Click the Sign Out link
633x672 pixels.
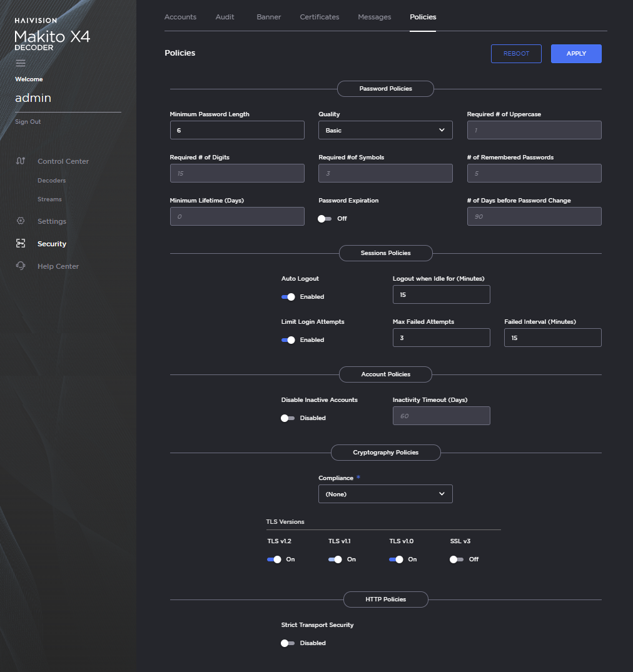tap(28, 122)
